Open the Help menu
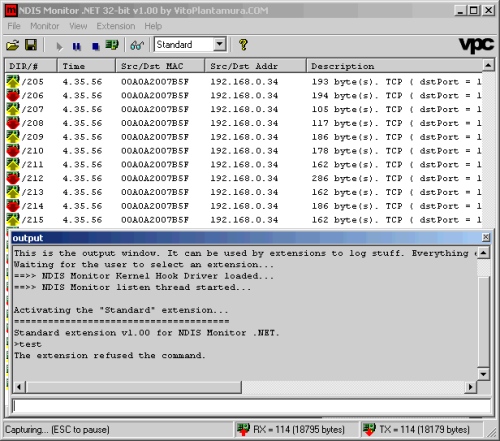Image resolution: width=500 pixels, height=441 pixels. tap(153, 26)
